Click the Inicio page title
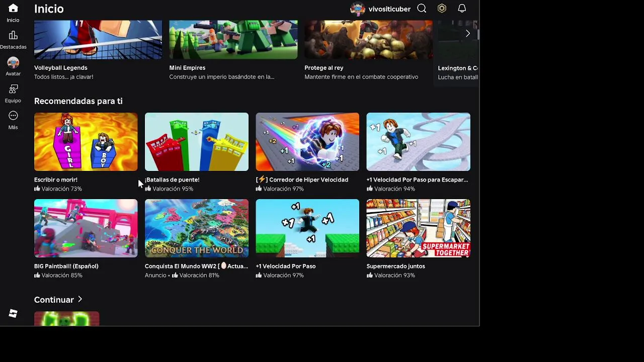 click(x=49, y=9)
